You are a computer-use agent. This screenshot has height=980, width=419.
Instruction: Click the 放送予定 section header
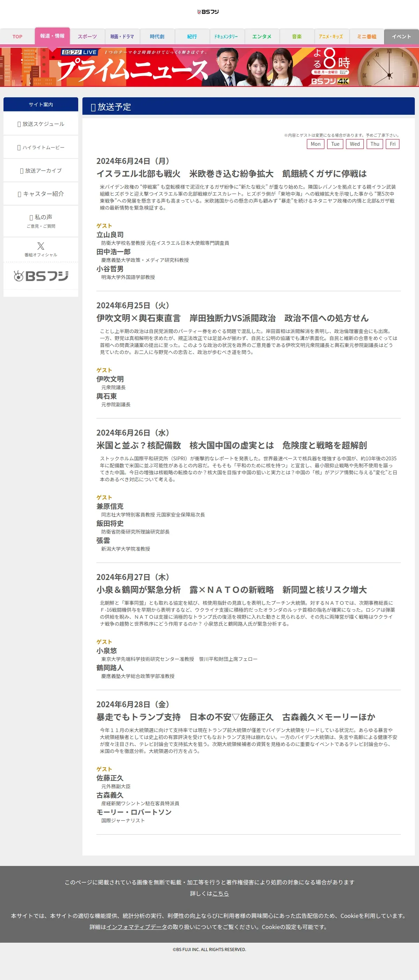click(x=248, y=106)
